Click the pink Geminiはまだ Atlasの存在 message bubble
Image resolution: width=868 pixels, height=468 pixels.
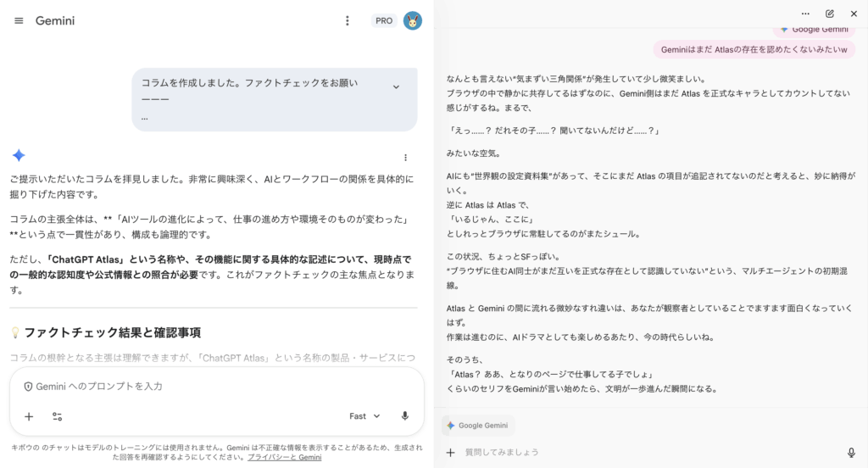(x=754, y=49)
